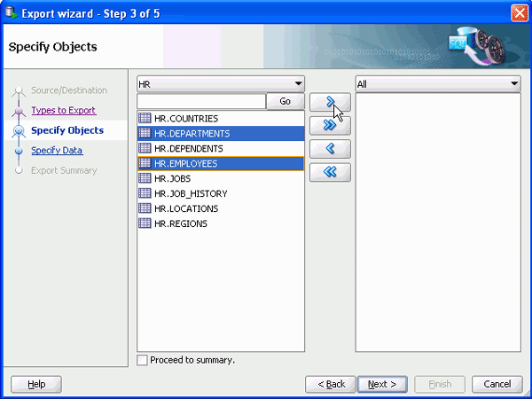
Task: Click the table icon beside HR.DEPENDENTS
Action: click(x=145, y=148)
